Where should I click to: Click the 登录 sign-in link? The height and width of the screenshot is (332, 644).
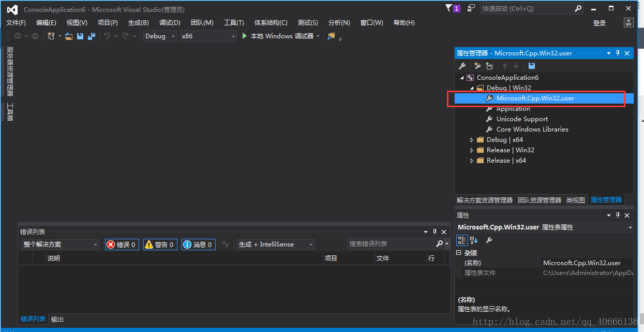[x=600, y=23]
